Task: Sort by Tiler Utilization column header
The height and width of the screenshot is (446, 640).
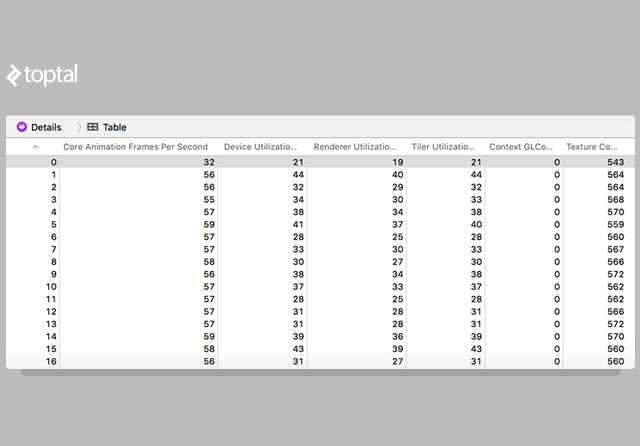Action: (443, 147)
